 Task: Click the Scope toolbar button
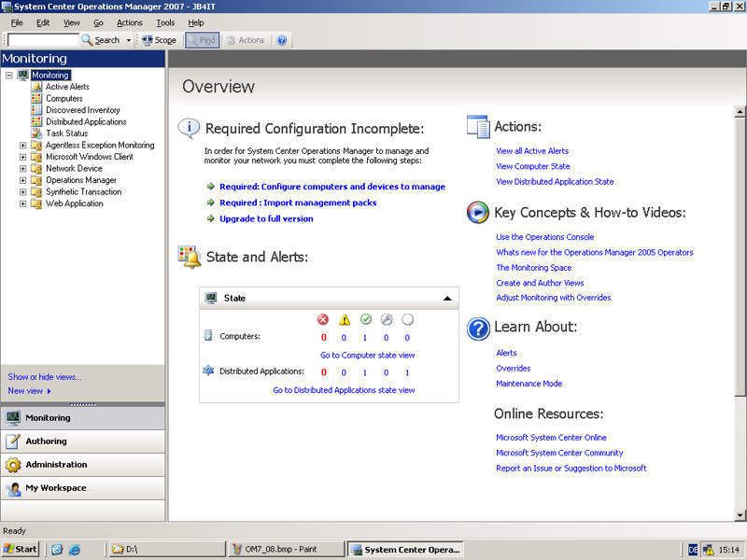[x=159, y=40]
